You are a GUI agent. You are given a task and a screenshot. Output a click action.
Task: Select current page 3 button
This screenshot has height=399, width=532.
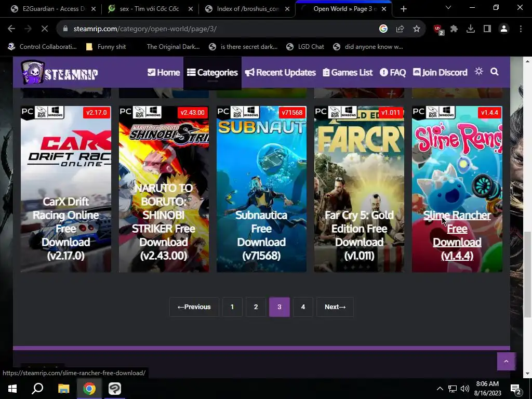(279, 307)
